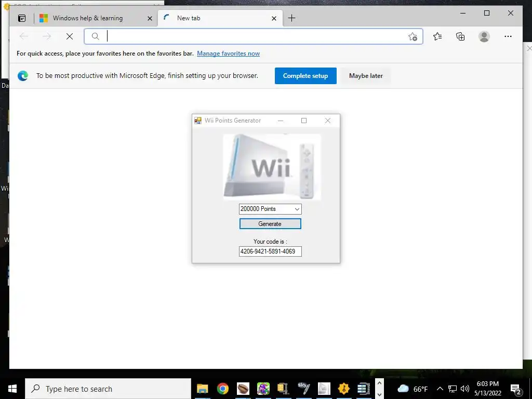Image resolution: width=532 pixels, height=399 pixels.
Task: Open a new browser tab with plus
Action: click(291, 18)
